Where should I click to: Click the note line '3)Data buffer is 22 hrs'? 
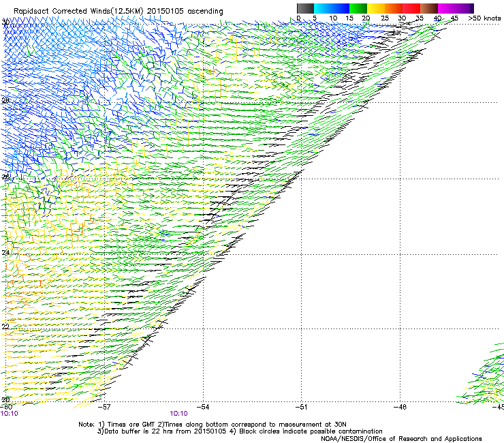click(240, 431)
